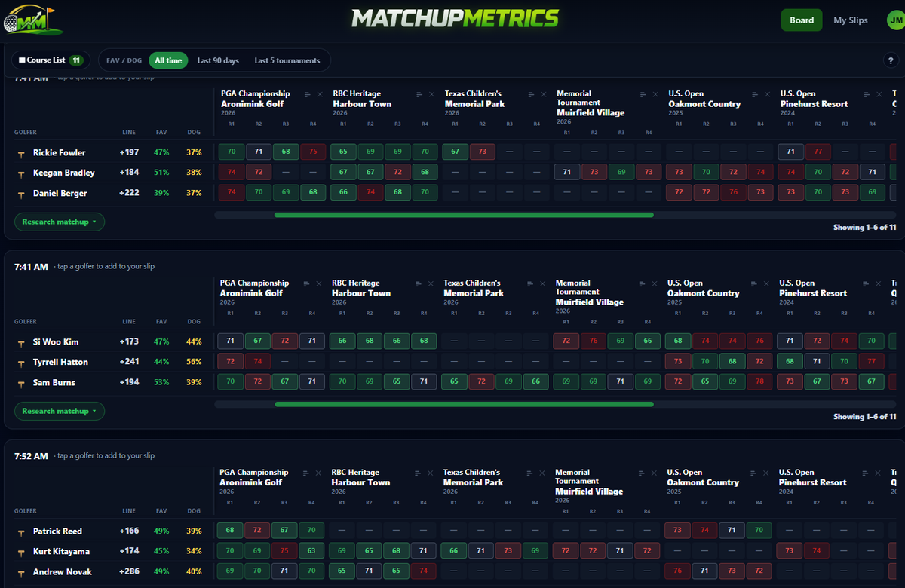905x588 pixels.
Task: Click Sam Burns's 53% fav percentage
Action: point(161,383)
